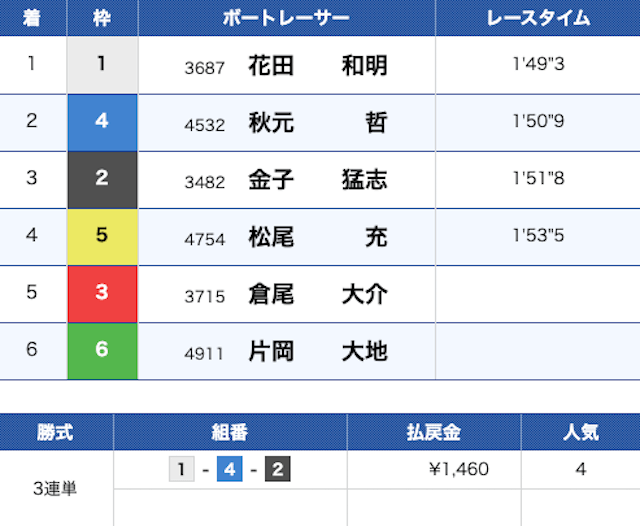Screen dimensions: 640x526
Task: Click racer name 倉尾 大介
Action: (317, 295)
